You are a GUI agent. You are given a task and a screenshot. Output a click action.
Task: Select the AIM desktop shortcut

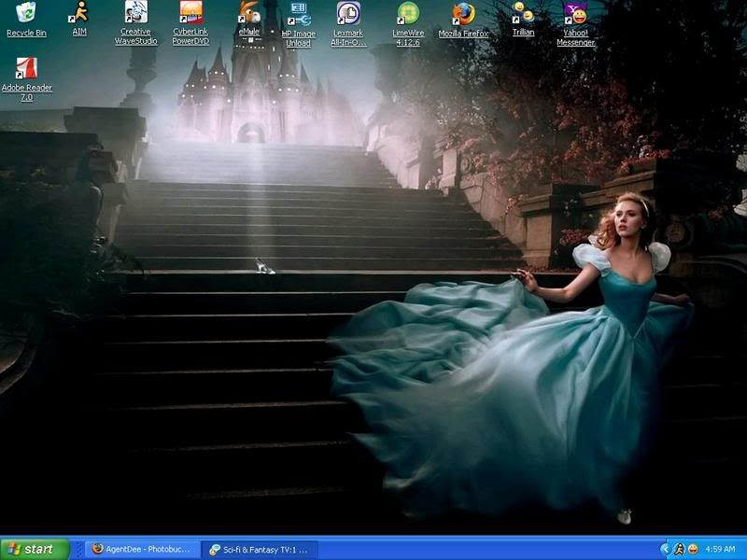[x=79, y=13]
